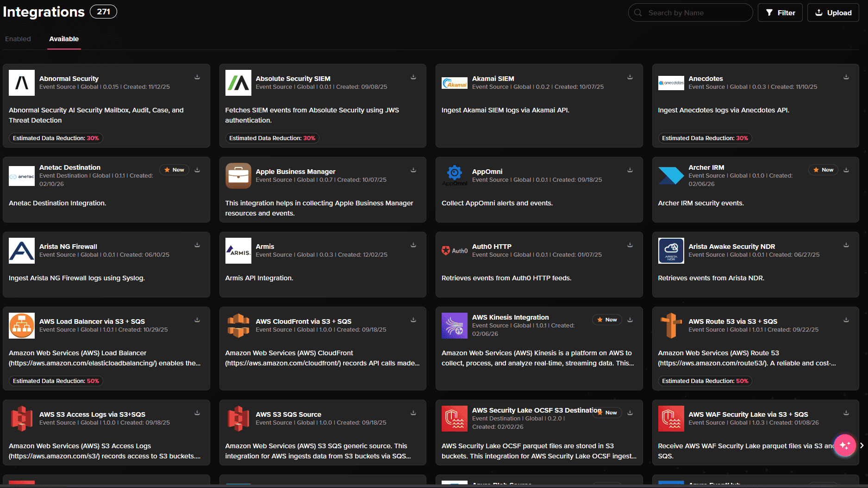Install AWS Kinesis Integration
Screen dimensions: 868x488
coord(630,320)
